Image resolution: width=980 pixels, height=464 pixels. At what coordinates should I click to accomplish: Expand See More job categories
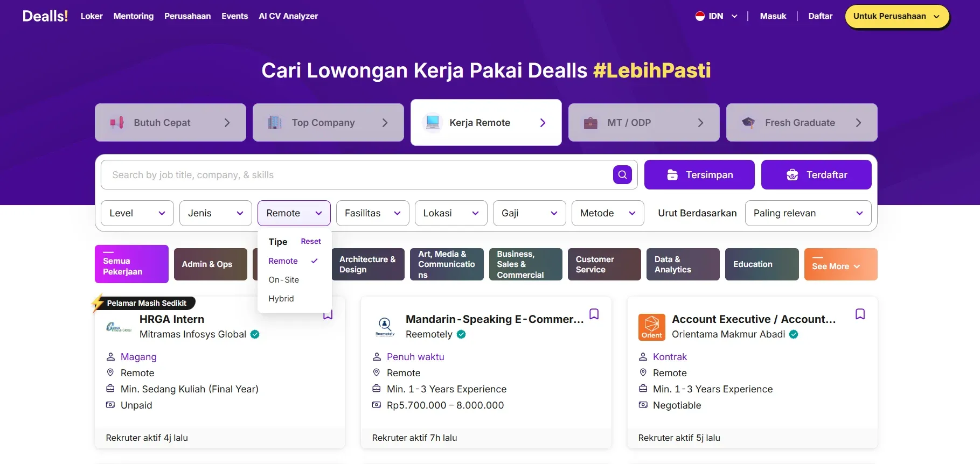pos(840,265)
